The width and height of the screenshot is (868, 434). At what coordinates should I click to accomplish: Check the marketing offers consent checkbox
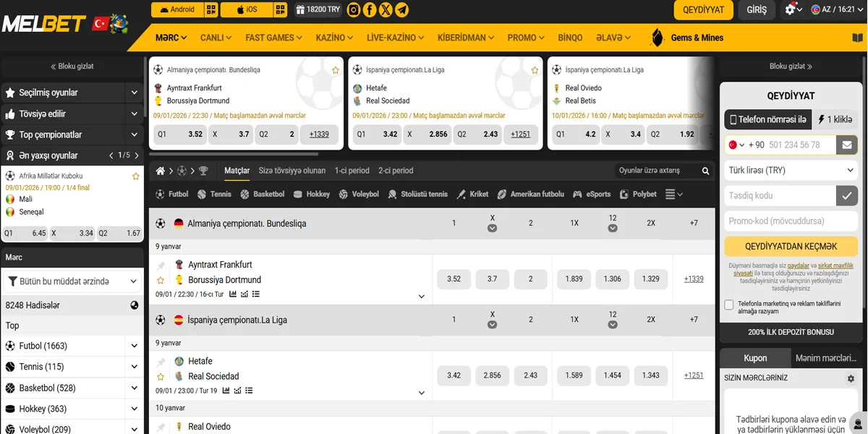729,305
